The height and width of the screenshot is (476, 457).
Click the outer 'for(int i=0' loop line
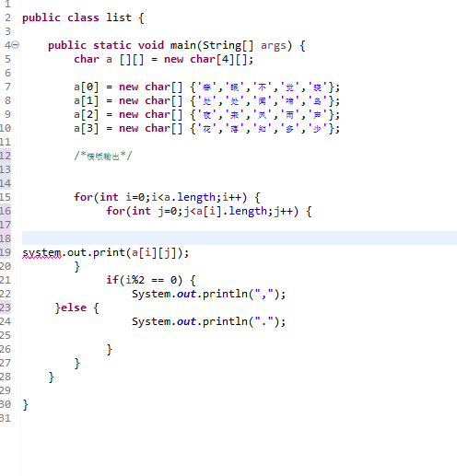tap(167, 197)
